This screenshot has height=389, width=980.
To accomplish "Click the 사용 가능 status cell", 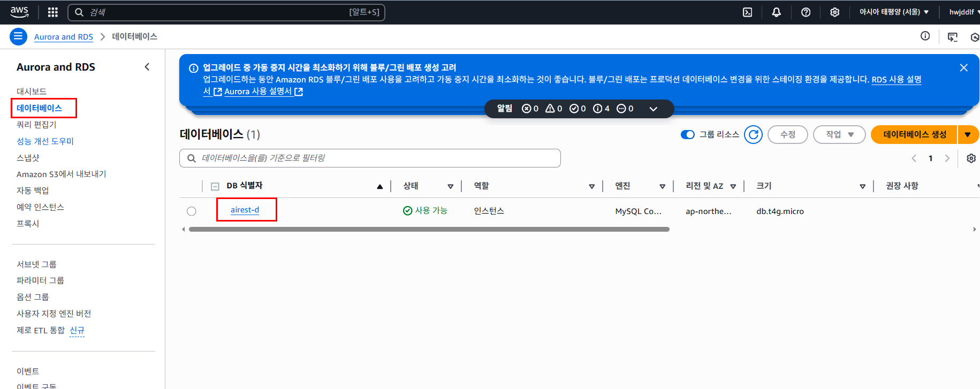I will coord(425,211).
